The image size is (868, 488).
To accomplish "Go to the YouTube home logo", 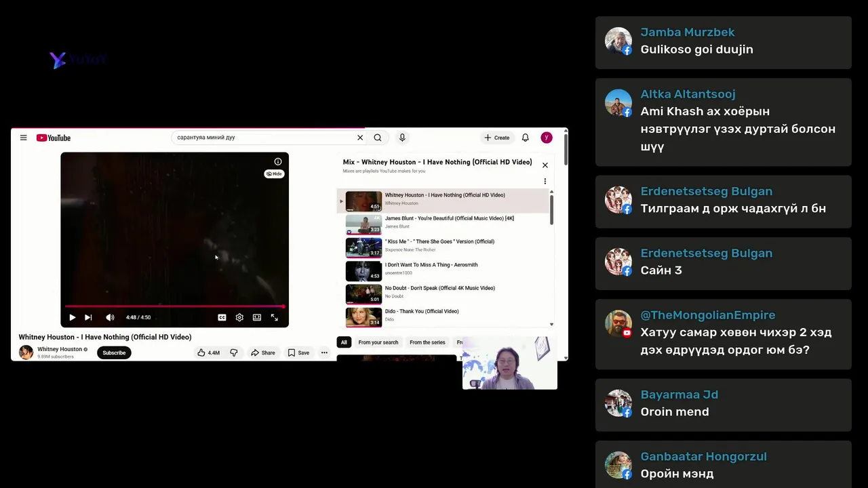I will [x=54, y=138].
